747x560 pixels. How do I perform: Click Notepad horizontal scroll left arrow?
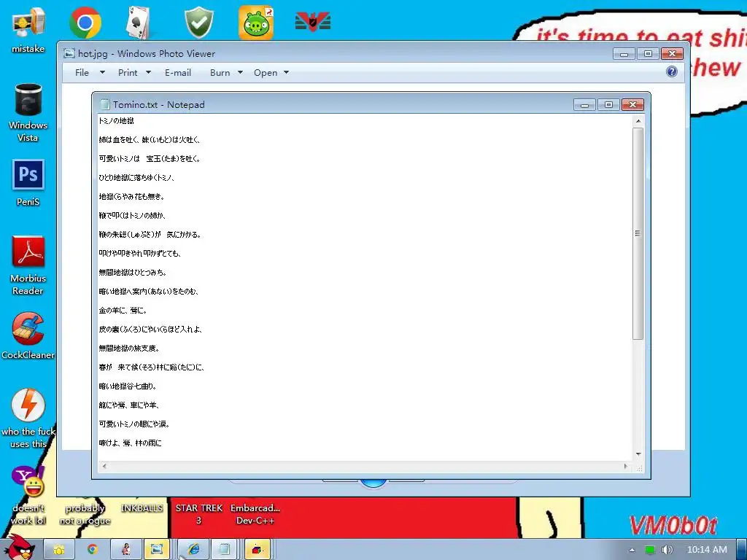[104, 466]
